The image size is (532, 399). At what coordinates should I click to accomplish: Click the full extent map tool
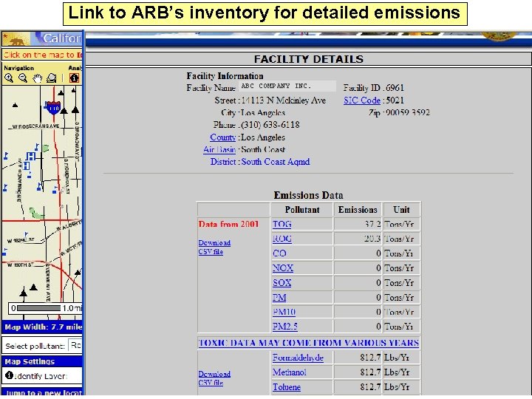coord(52,78)
